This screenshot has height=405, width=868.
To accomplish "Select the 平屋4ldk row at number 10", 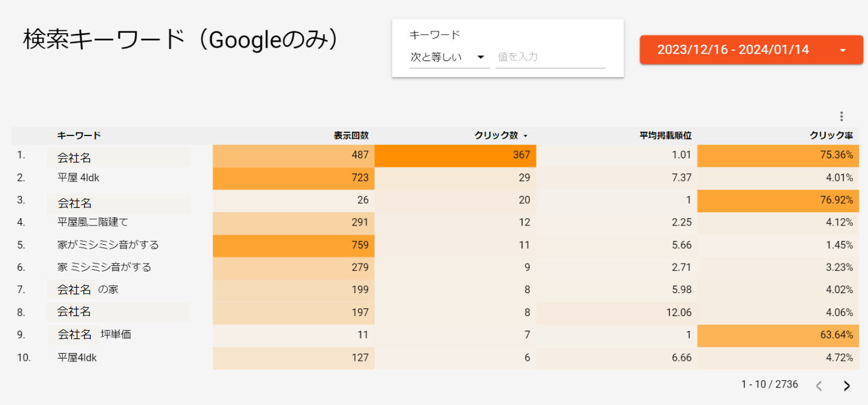I will [77, 357].
